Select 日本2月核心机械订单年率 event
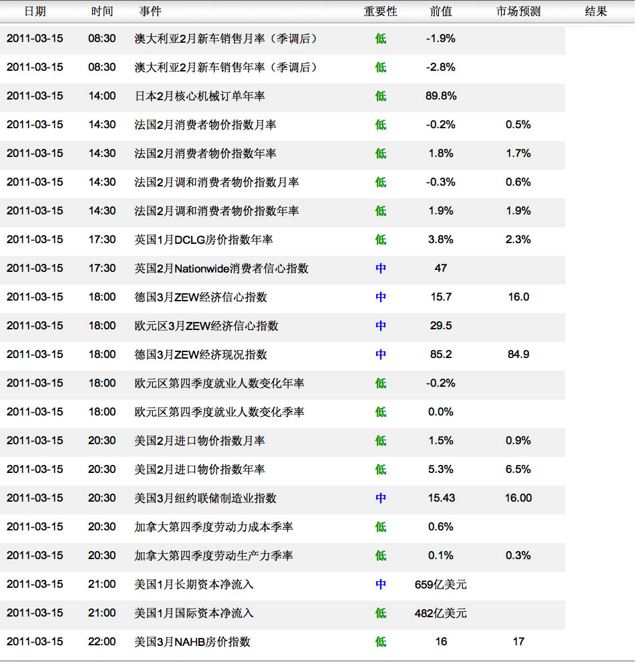 [x=200, y=96]
